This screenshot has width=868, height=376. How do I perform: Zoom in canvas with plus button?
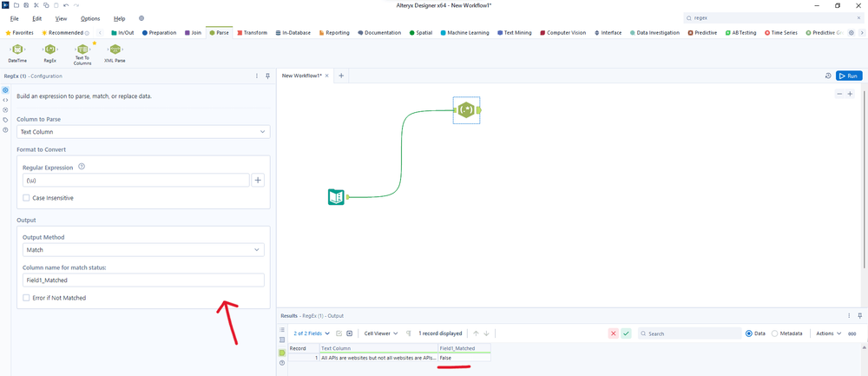(x=851, y=94)
